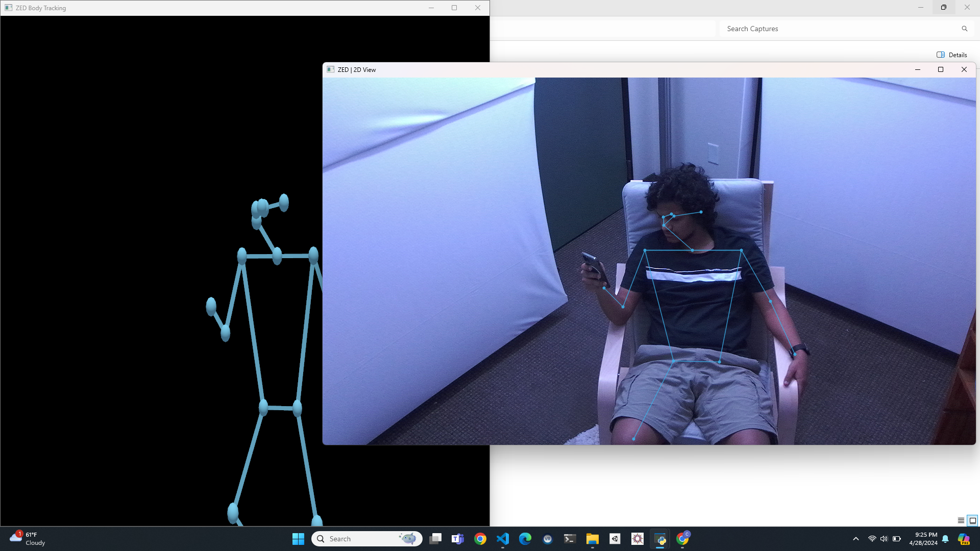Open the volume control in system tray

coord(884,539)
